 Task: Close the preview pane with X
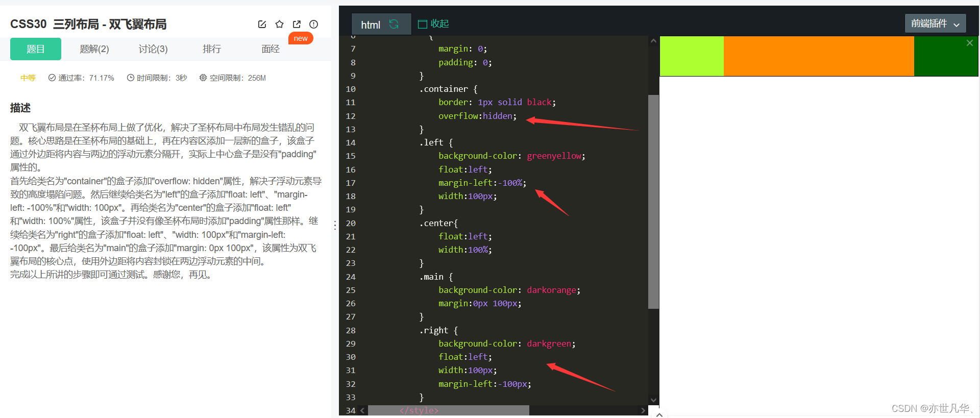click(970, 43)
